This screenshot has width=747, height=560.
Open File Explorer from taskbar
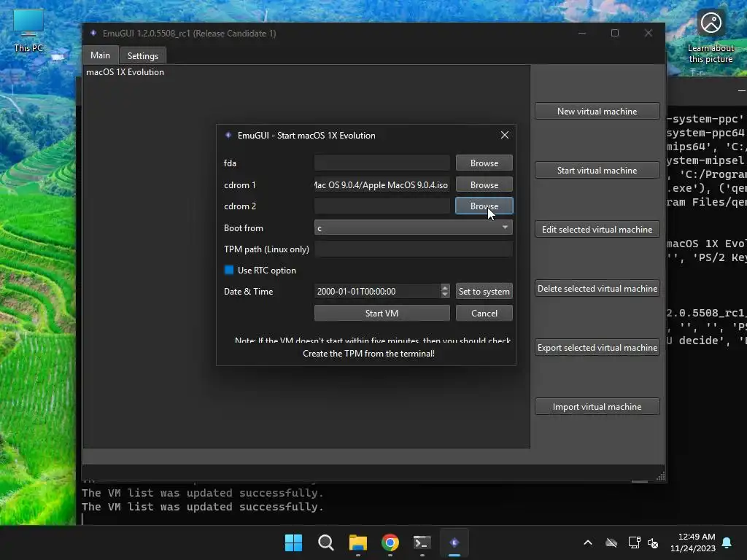357,542
